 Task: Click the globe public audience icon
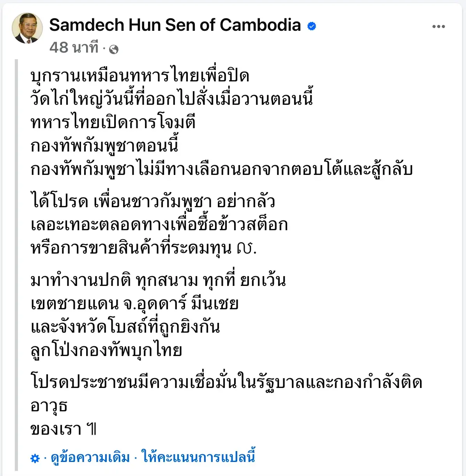pos(114,49)
